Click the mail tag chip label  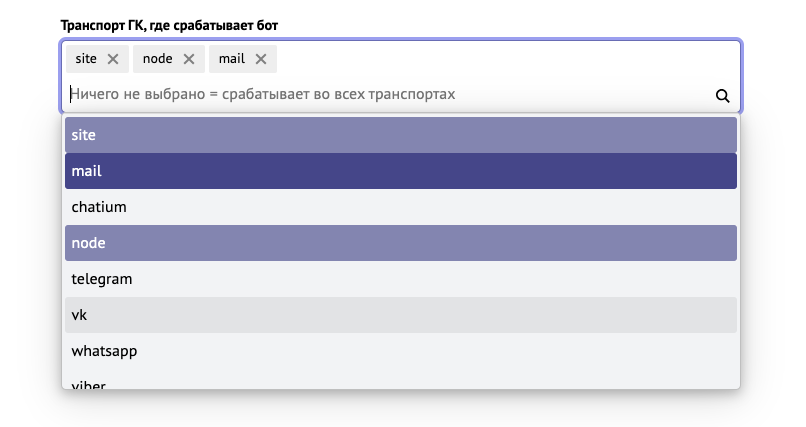(x=232, y=59)
